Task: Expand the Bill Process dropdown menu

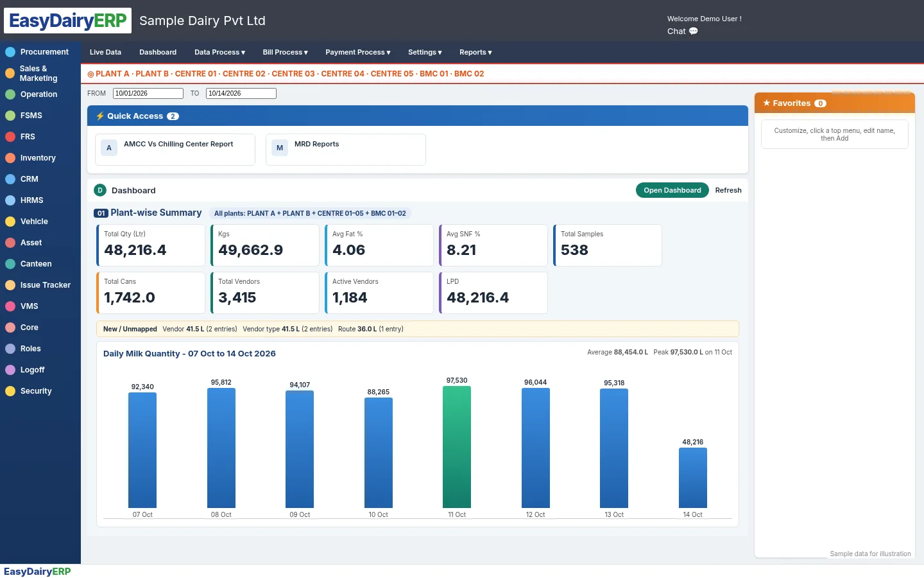Action: (286, 53)
